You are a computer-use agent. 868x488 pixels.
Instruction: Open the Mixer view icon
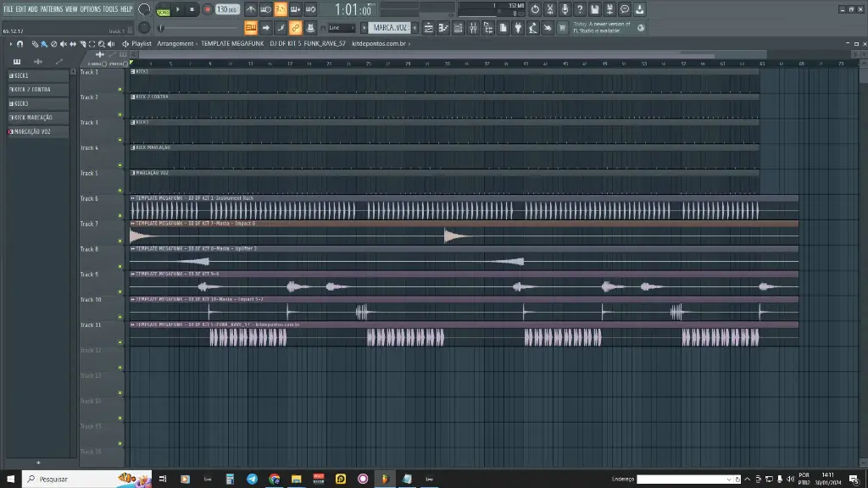[x=473, y=28]
